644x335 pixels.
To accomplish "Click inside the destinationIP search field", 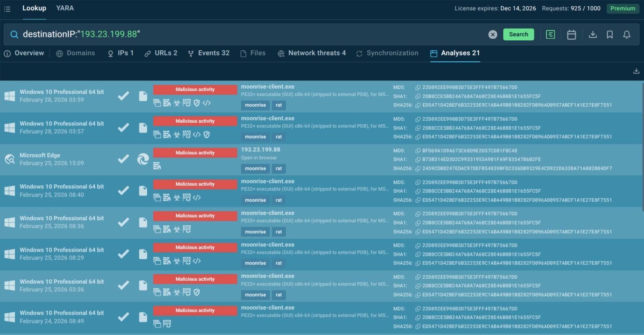I will (165, 34).
